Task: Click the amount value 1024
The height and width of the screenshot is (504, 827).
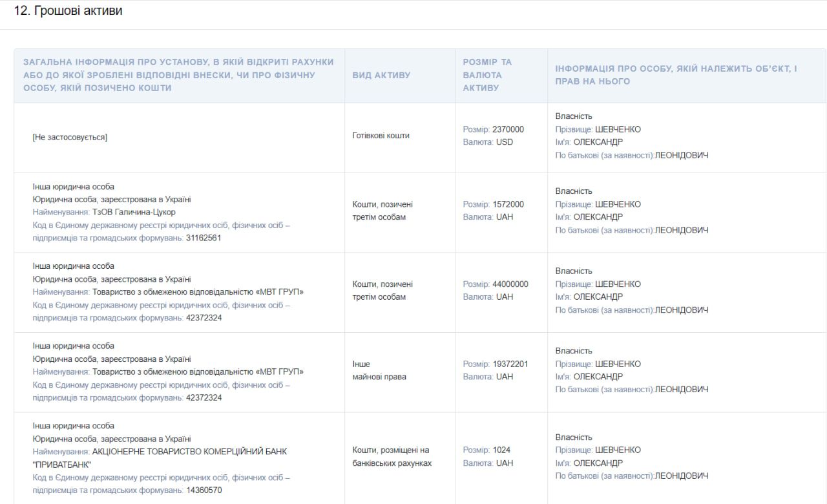Action: click(x=501, y=450)
